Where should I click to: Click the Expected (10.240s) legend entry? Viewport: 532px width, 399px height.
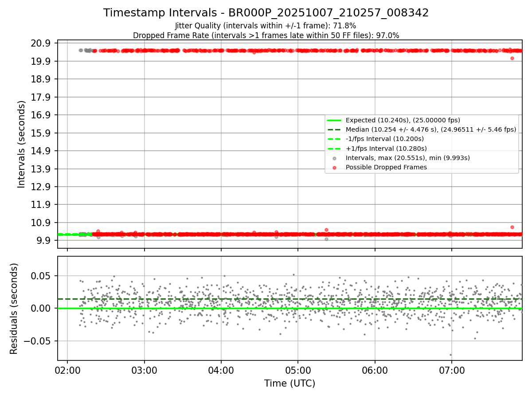[403, 120]
